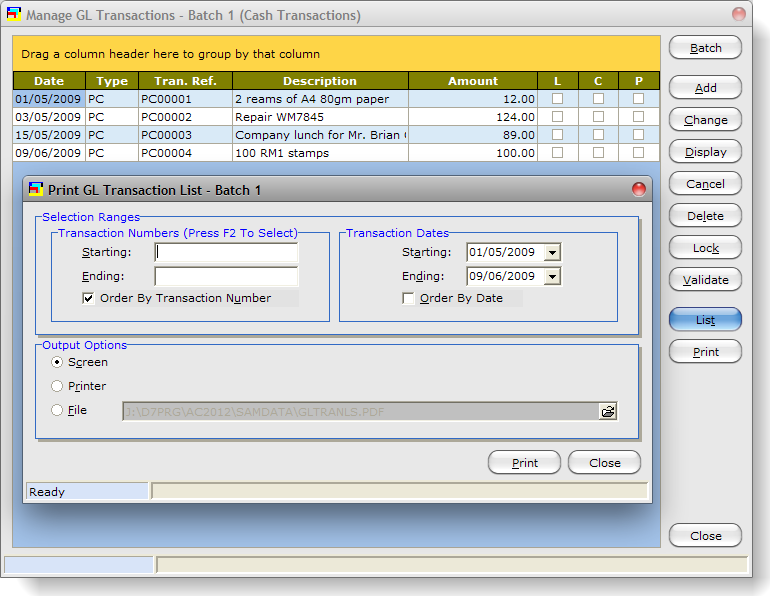
Task: Click the app icon in Print GL Transaction List title
Action: pos(36,189)
